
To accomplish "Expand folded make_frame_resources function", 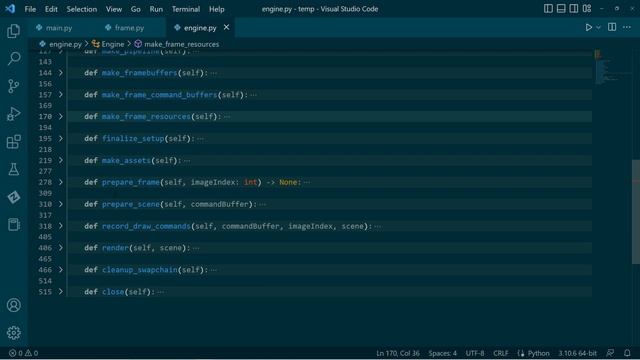I will point(61,116).
